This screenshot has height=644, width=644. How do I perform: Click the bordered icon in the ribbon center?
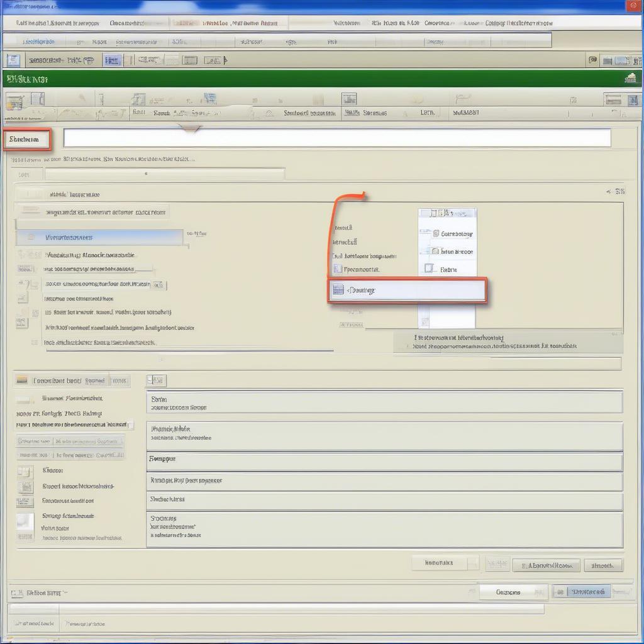pyautogui.click(x=349, y=99)
